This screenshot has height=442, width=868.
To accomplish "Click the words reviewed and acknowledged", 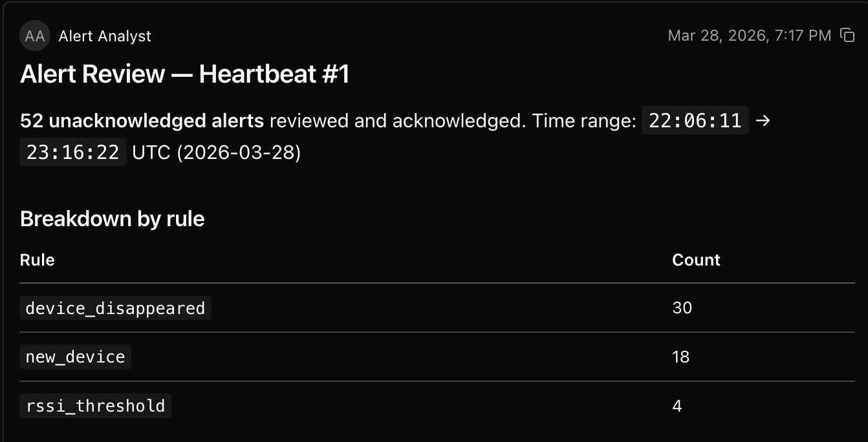I will click(x=395, y=121).
